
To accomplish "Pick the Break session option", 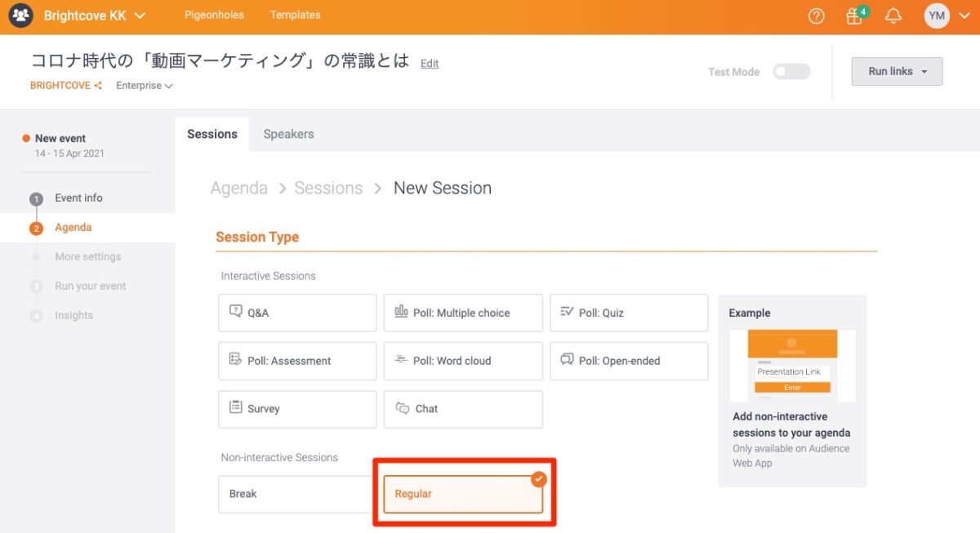I will coord(297,494).
